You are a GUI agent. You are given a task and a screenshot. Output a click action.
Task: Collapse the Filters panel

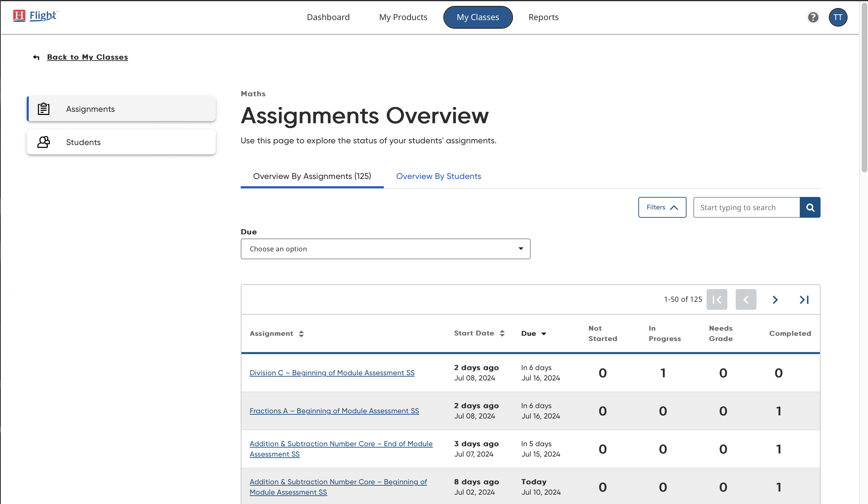662,207
